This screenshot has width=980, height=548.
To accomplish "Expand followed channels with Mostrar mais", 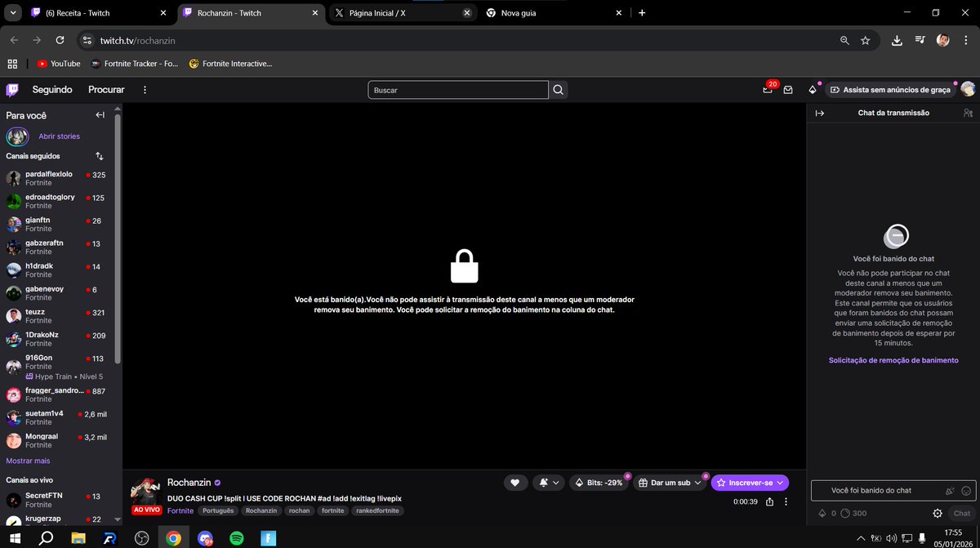I will coord(28,461).
